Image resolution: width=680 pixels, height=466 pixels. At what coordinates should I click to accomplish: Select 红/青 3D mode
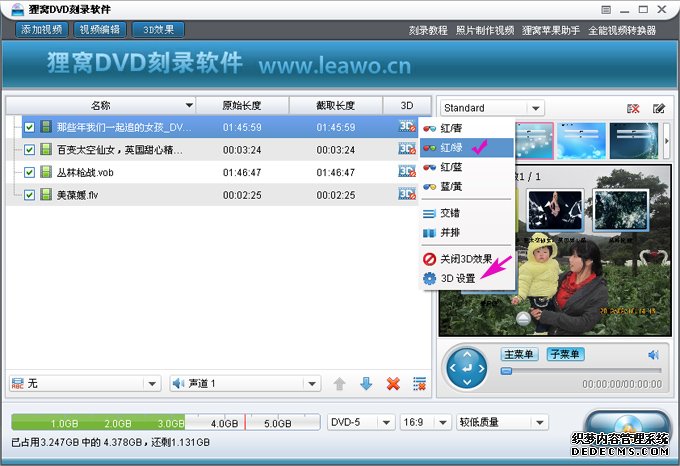467,128
